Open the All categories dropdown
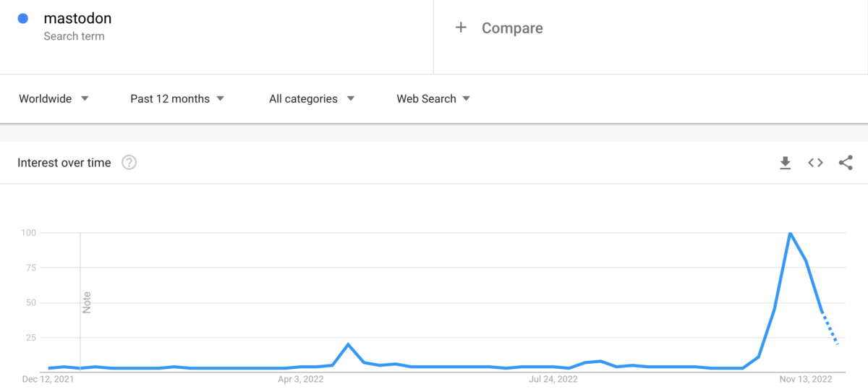This screenshot has height=392, width=868. click(312, 98)
